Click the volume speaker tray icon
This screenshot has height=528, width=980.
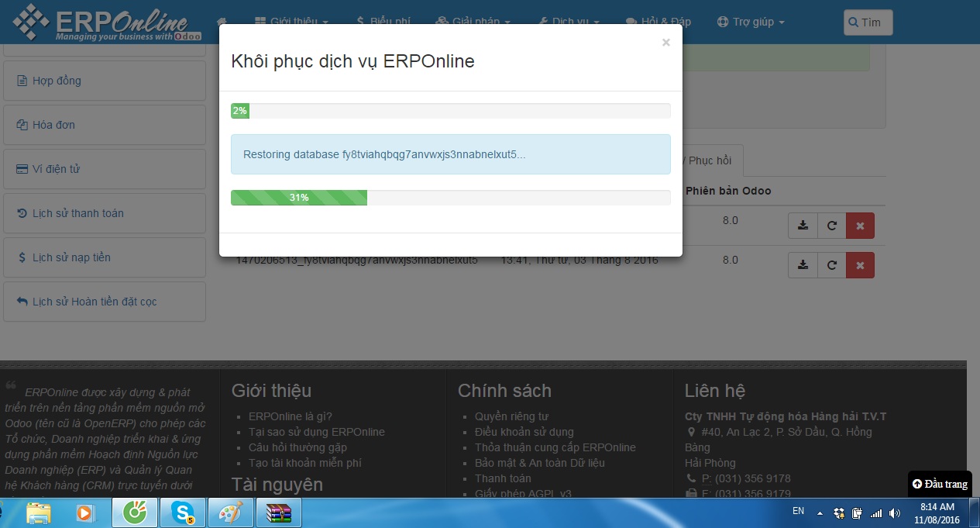point(895,513)
